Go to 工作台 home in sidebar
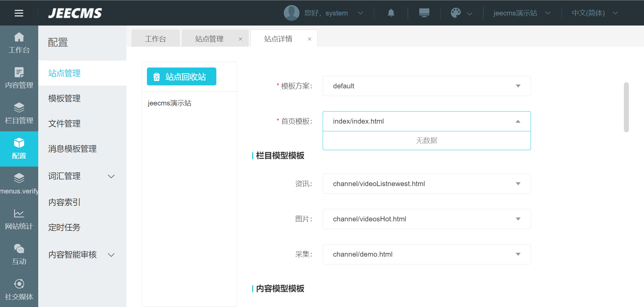644x307 pixels. tap(19, 43)
